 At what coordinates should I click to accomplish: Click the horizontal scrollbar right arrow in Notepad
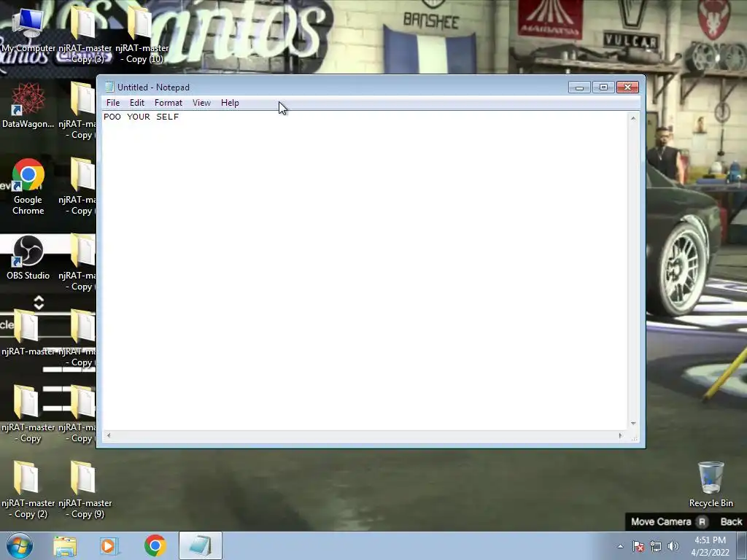point(620,435)
